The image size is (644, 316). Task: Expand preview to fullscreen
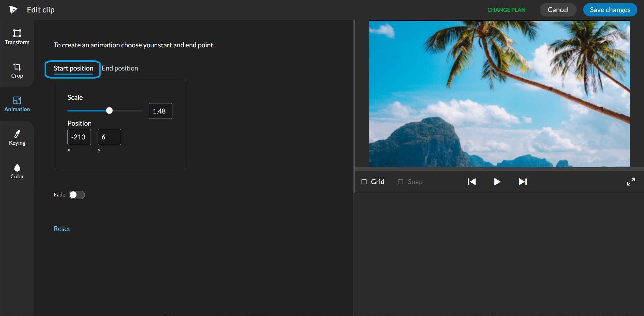631,182
